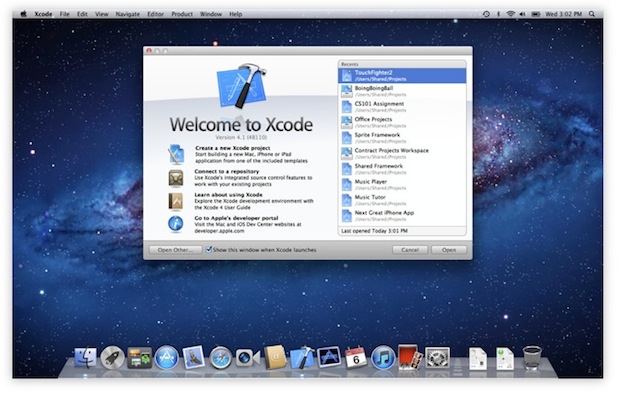The width and height of the screenshot is (620, 394).
Task: Click the Wed 3:02 PM clock
Action: click(x=563, y=14)
